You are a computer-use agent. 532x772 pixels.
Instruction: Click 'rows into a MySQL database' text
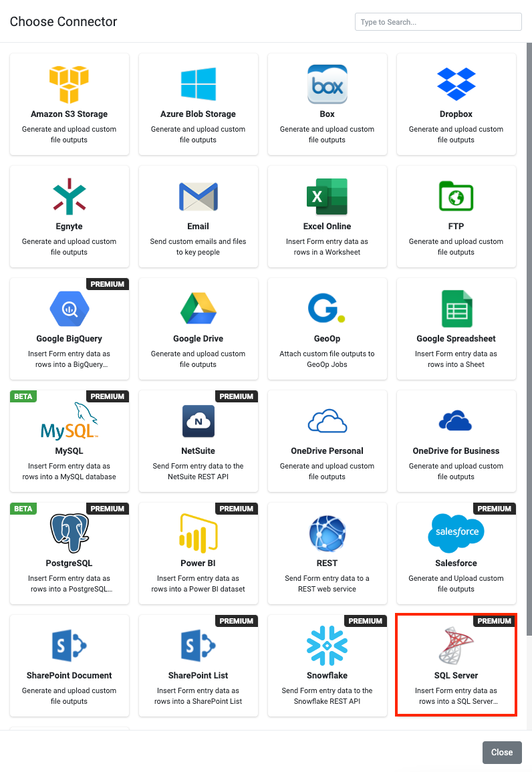pyautogui.click(x=70, y=477)
